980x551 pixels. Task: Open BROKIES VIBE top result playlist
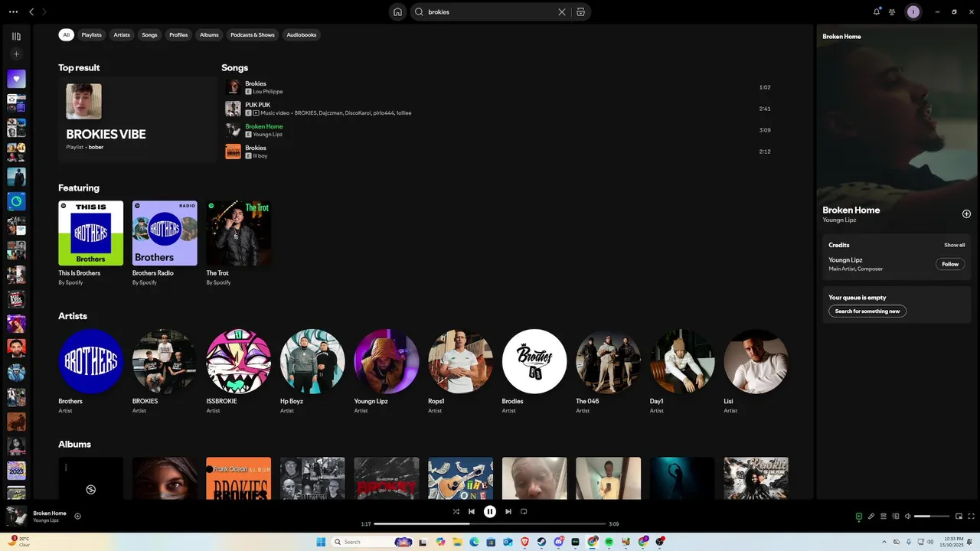tap(138, 119)
